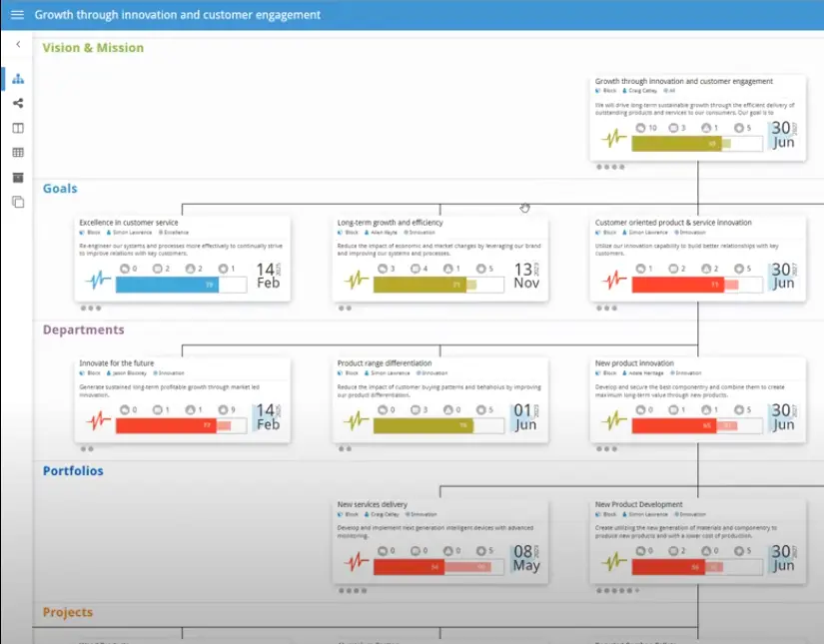824x644 pixels.
Task: Click the Projects section heading
Action: click(68, 612)
